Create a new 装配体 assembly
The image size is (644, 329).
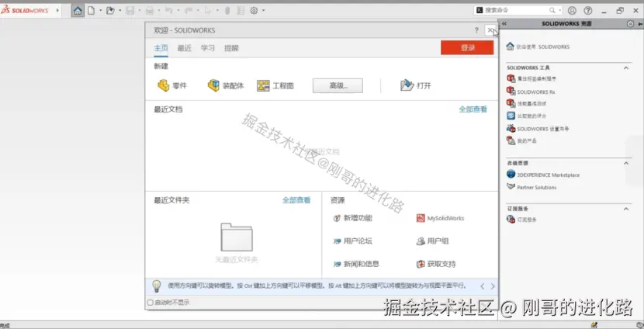[226, 85]
